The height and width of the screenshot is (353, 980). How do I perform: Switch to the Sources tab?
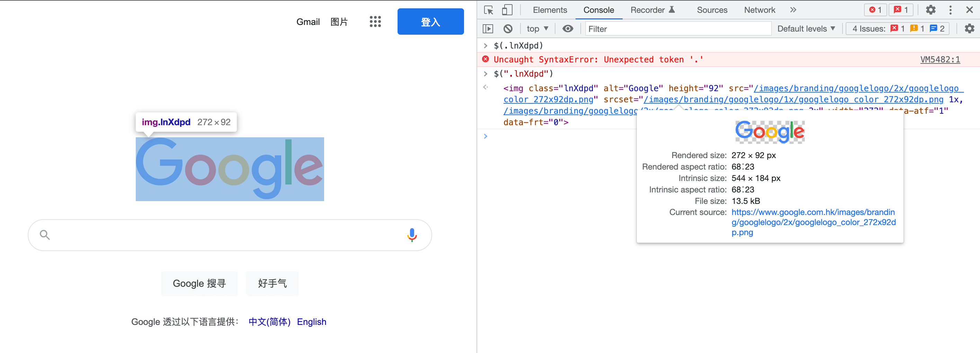(x=712, y=10)
